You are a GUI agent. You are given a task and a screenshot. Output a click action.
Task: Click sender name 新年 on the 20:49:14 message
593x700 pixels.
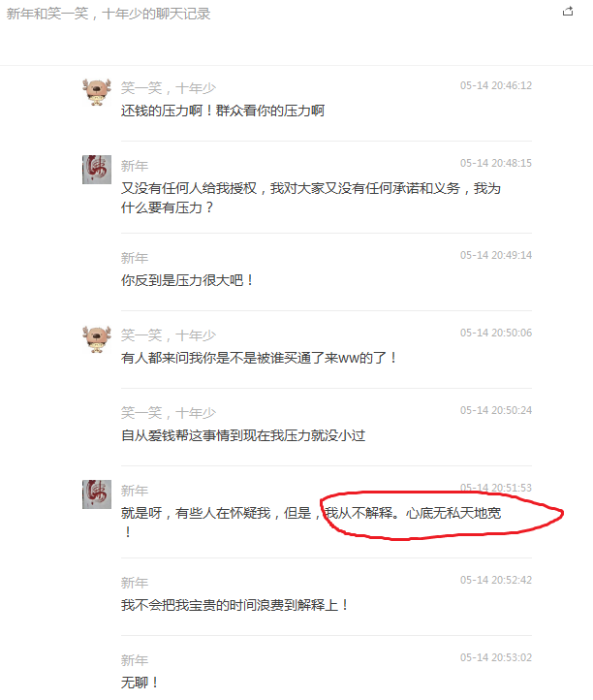[135, 258]
